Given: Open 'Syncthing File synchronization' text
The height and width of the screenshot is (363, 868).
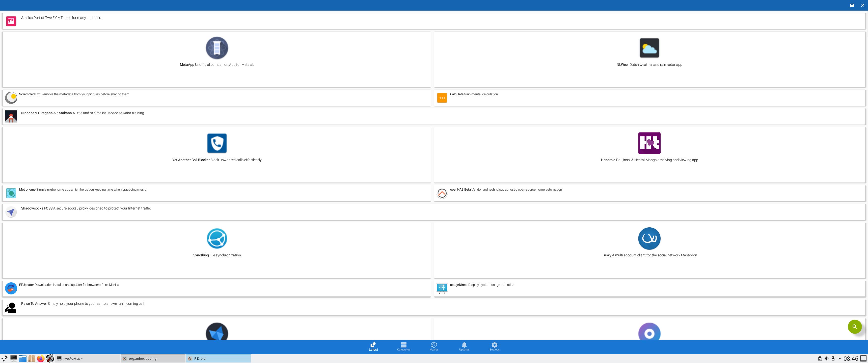Looking at the screenshot, I should tap(217, 255).
